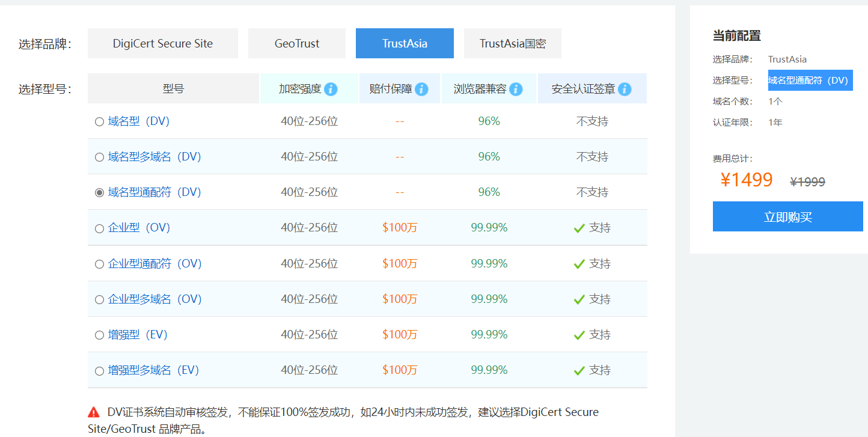Open info icon next to 浏览器兼容
The image size is (868, 437).
tap(516, 89)
